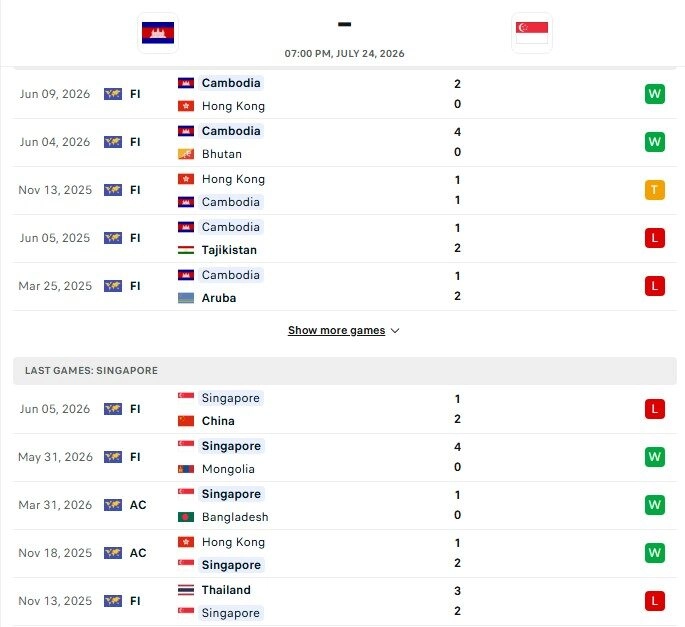Image resolution: width=685 pixels, height=627 pixels.
Task: Click the red L badge for Thailand vs Singapore
Action: [x=654, y=601]
